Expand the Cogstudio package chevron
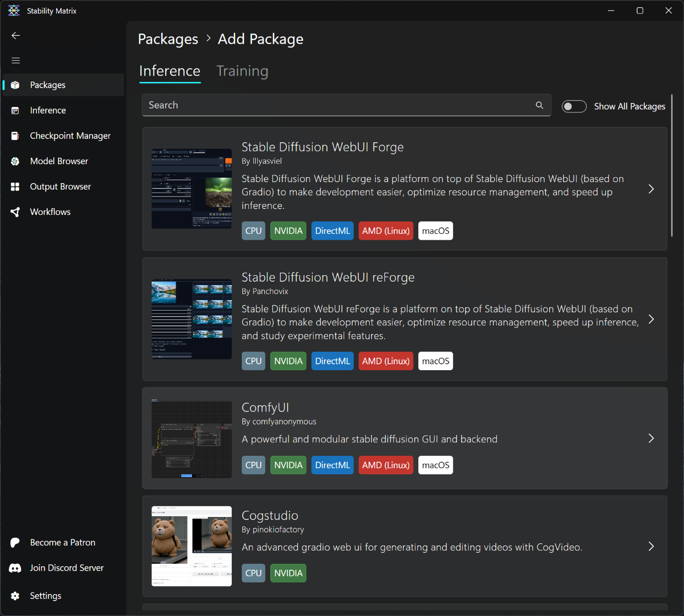 tap(651, 546)
